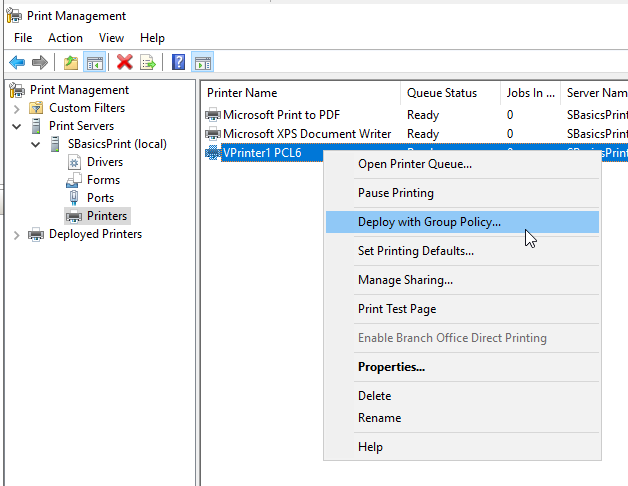Click the Up one level folder icon
This screenshot has height=486, width=628.
click(x=71, y=62)
